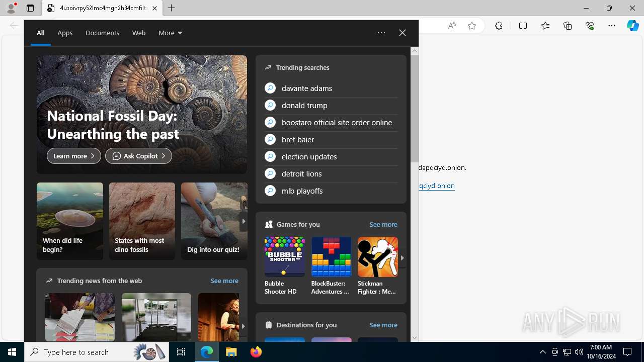This screenshot has height=362, width=644.
Task: Ask Copilot about National Fossil Day
Action: coord(138,156)
